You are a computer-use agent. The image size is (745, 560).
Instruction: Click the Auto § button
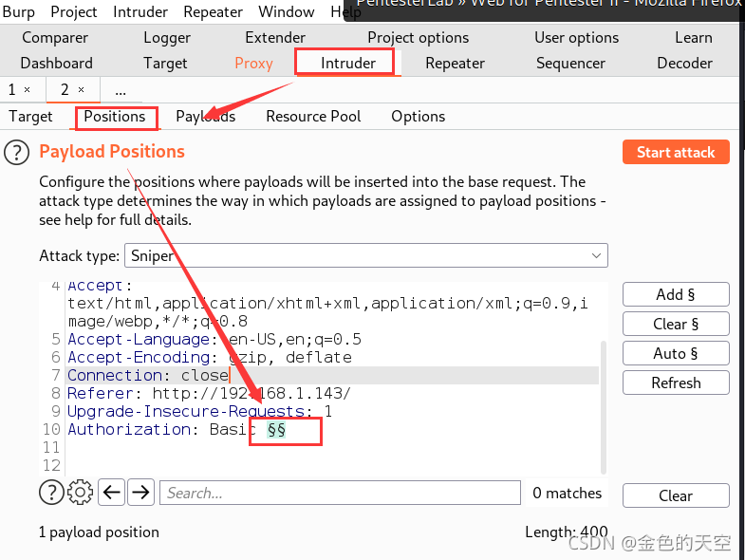(676, 354)
